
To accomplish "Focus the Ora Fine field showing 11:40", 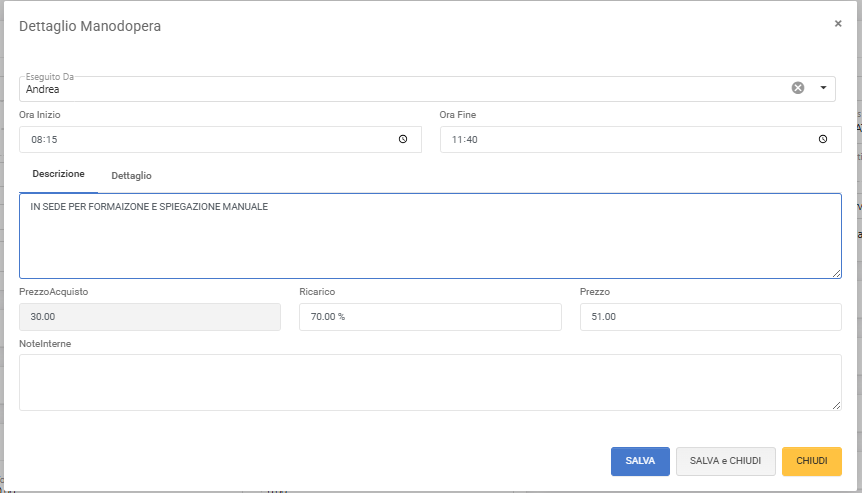I will (640, 140).
